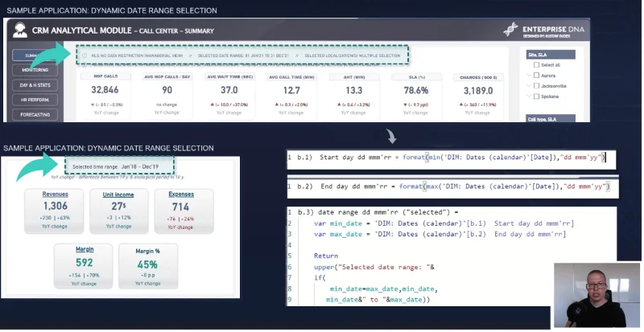Click the AVG WAIT TIME (SEC) label
The image size is (644, 332).
[x=229, y=76]
